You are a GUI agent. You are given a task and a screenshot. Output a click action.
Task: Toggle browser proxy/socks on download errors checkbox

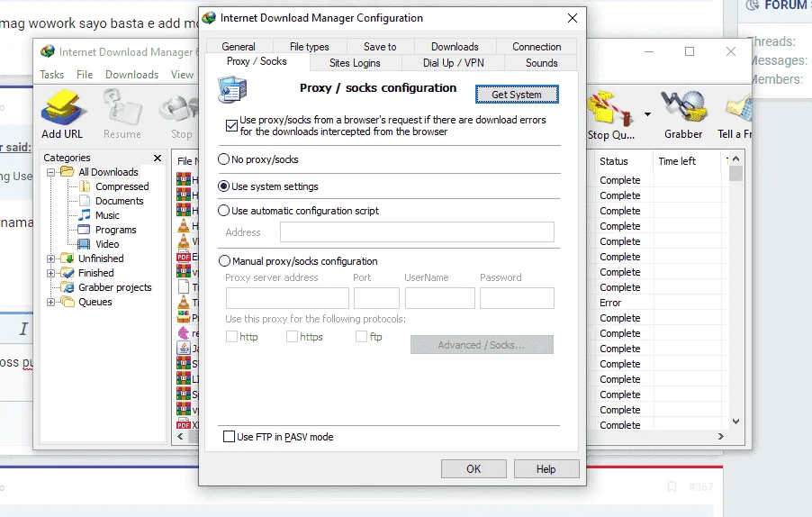click(x=231, y=125)
